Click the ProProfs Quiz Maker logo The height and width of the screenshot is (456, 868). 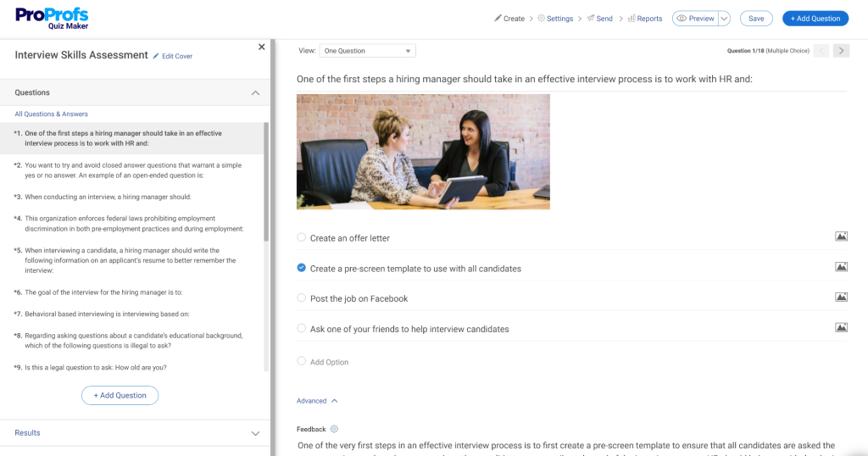(51, 18)
